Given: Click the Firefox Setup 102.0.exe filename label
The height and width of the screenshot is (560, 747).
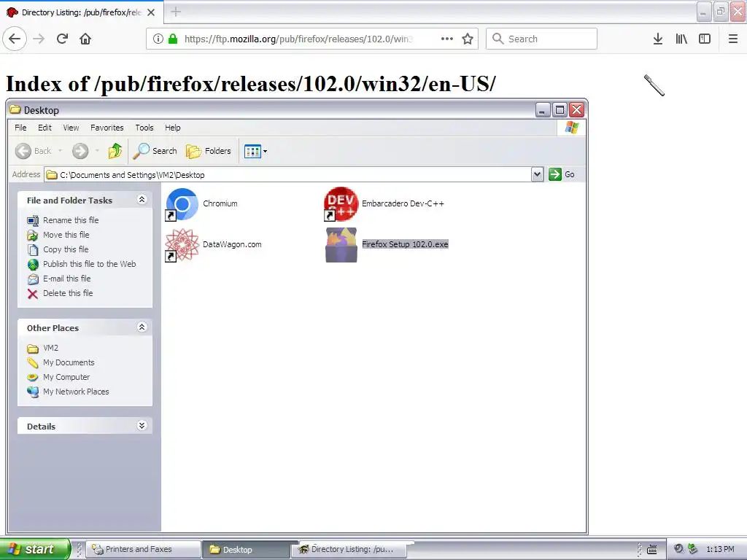Looking at the screenshot, I should [x=405, y=244].
